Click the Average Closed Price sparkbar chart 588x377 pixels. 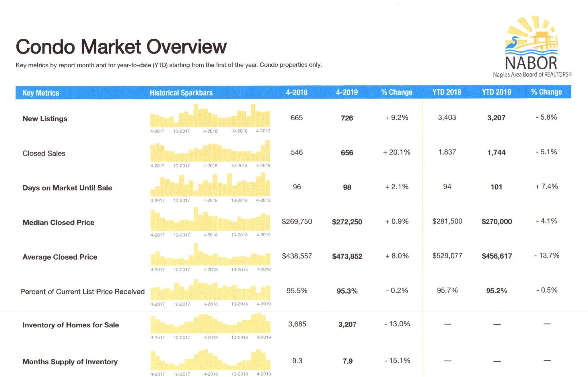pos(210,254)
